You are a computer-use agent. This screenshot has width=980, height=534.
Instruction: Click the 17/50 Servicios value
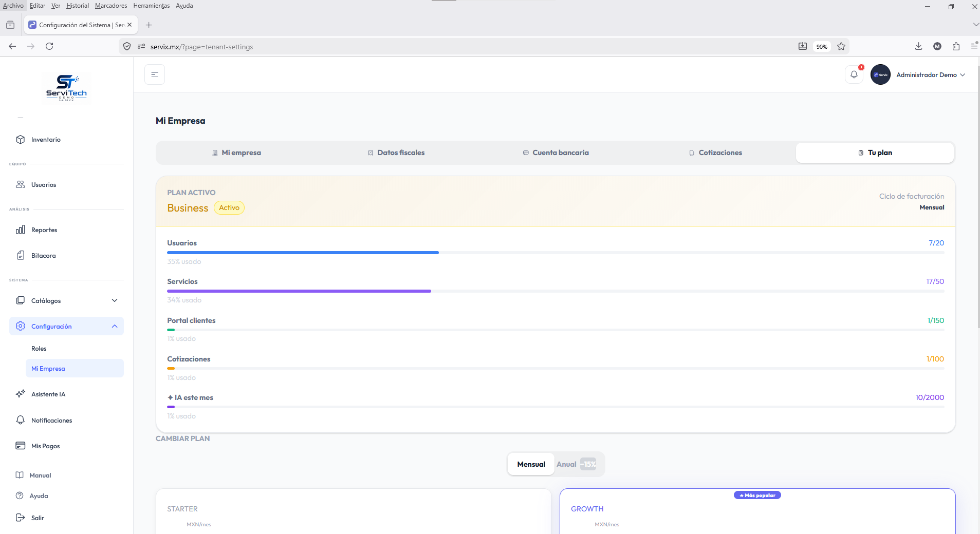[x=935, y=281]
